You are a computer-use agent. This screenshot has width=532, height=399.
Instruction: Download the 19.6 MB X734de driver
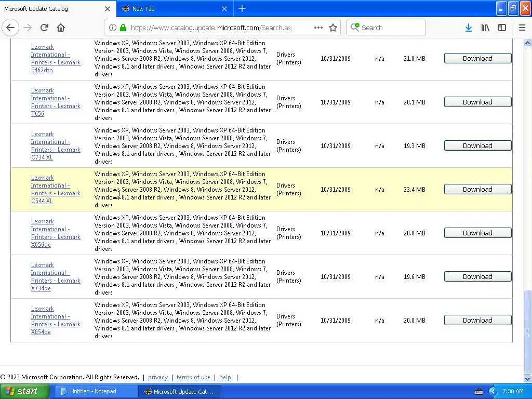pyautogui.click(x=477, y=276)
